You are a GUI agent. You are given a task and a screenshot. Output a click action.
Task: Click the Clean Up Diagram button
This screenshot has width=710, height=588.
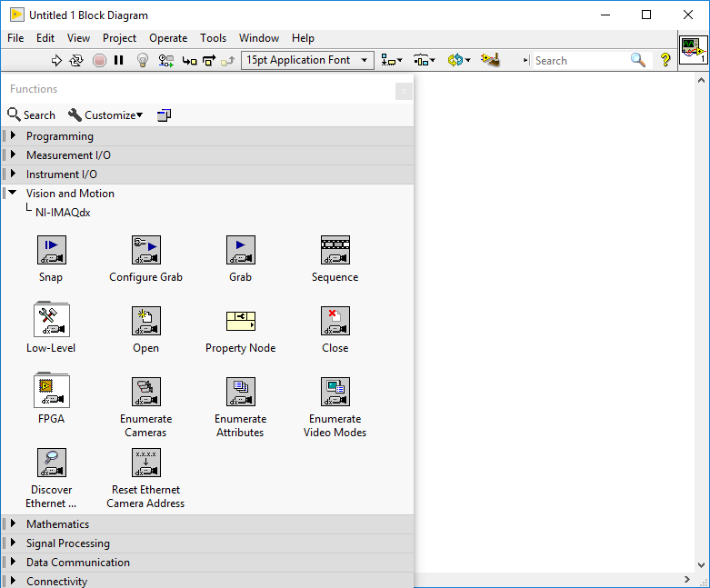pos(490,60)
